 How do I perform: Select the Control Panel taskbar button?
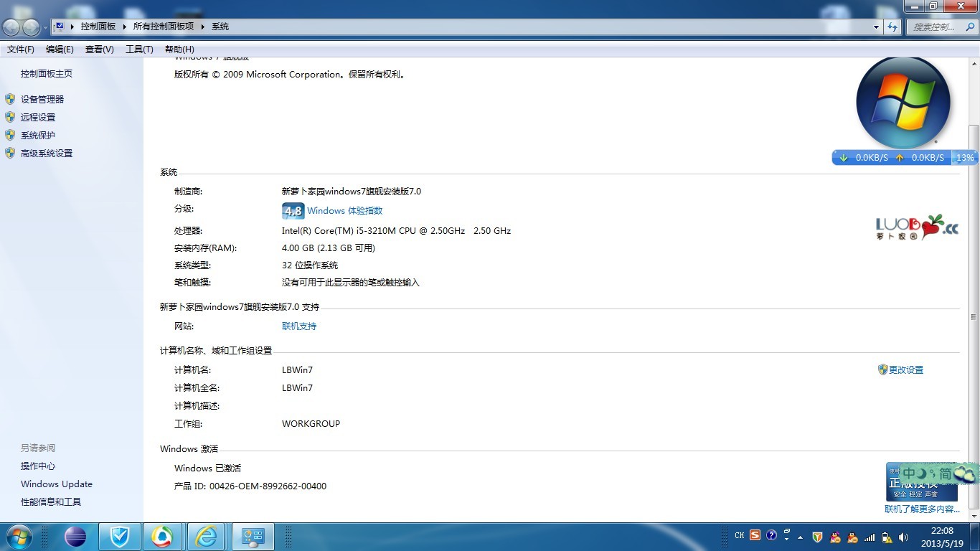tap(253, 537)
